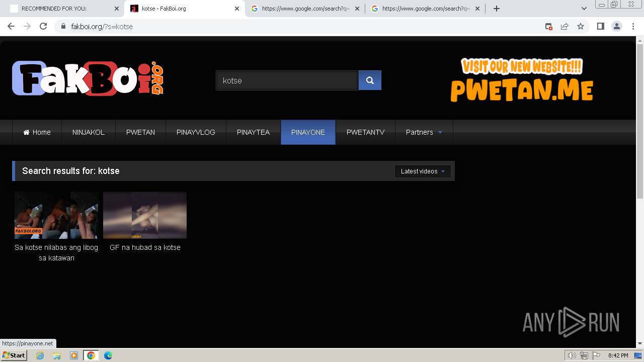Screen dimensions: 644x362
Task: Select PINAYONE in navigation menu
Action: tap(308, 132)
